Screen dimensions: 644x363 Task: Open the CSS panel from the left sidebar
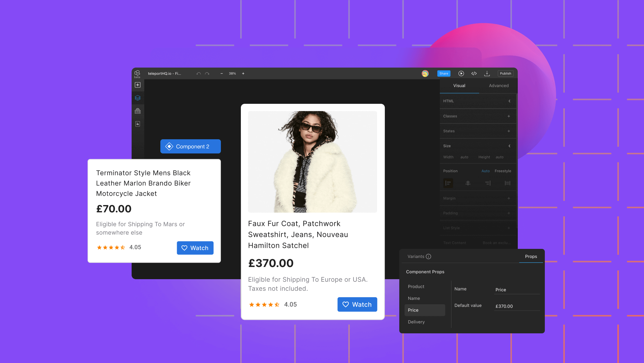point(138,111)
